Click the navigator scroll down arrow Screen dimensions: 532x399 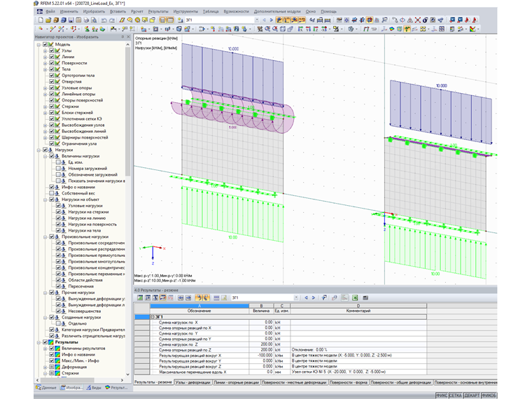pyautogui.click(x=127, y=374)
